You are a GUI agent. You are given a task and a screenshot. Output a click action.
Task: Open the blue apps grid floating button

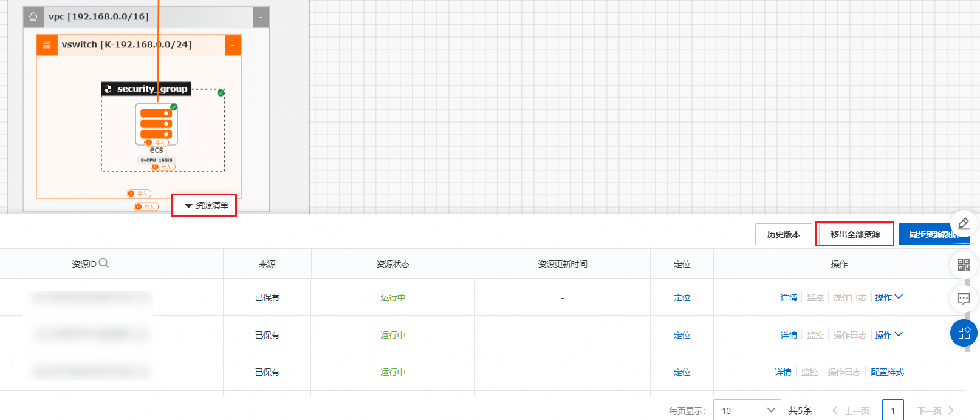click(x=964, y=333)
